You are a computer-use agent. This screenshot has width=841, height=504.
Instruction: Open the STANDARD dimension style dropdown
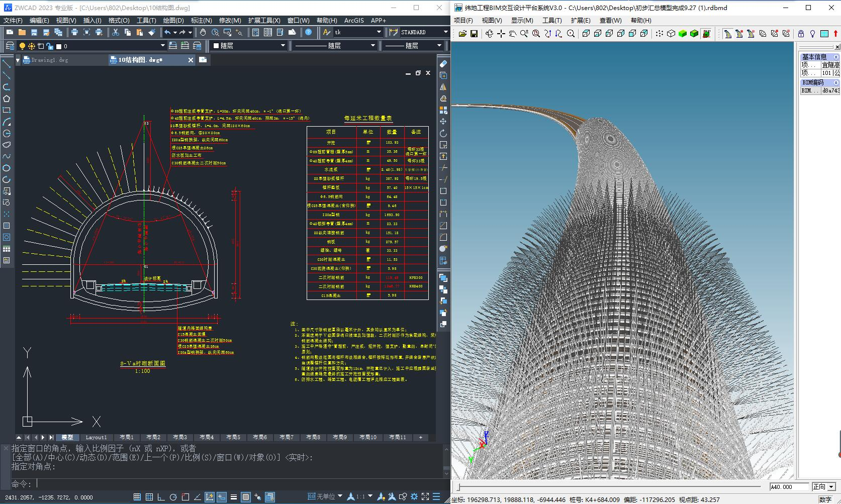tap(445, 32)
